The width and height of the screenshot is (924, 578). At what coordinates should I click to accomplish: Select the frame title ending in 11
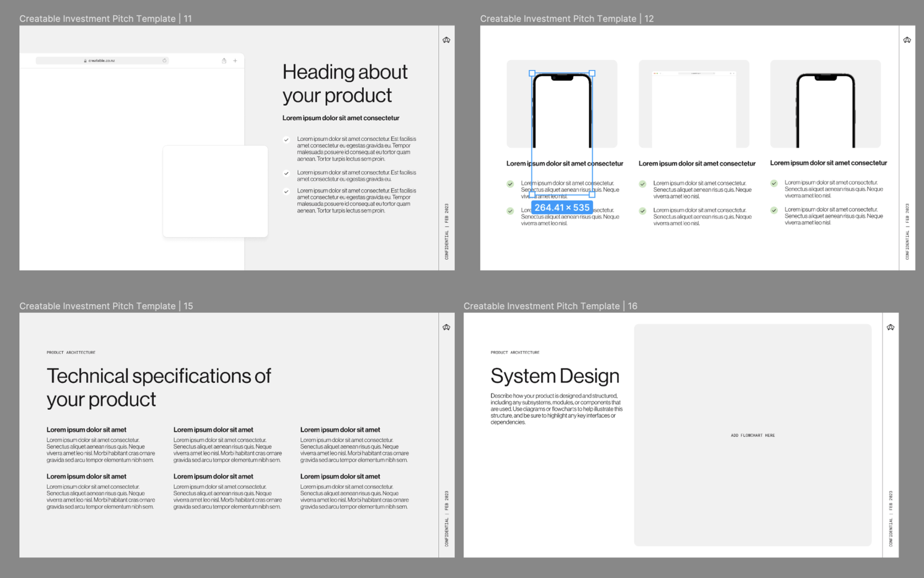(x=106, y=18)
